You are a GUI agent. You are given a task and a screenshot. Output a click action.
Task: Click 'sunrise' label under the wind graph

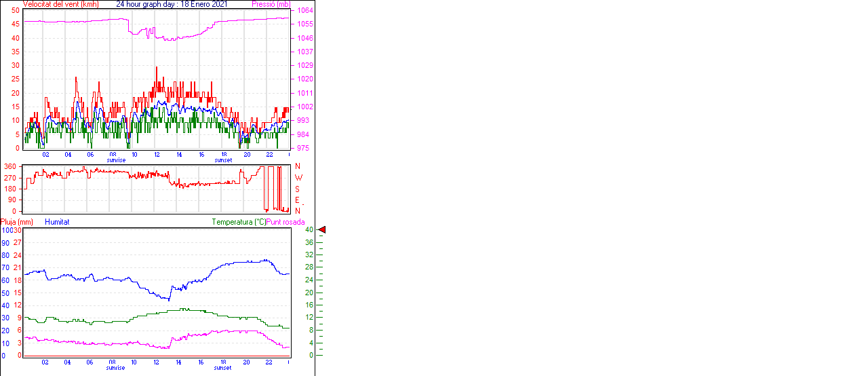tap(115, 160)
